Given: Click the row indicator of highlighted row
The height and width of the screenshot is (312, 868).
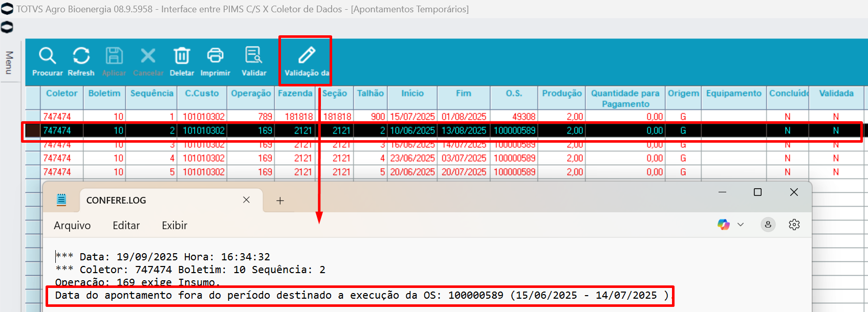Looking at the screenshot, I should tap(33, 130).
